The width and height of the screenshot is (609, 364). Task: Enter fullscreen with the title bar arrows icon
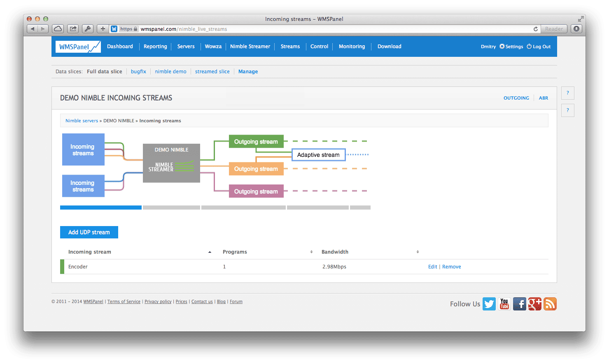click(581, 19)
